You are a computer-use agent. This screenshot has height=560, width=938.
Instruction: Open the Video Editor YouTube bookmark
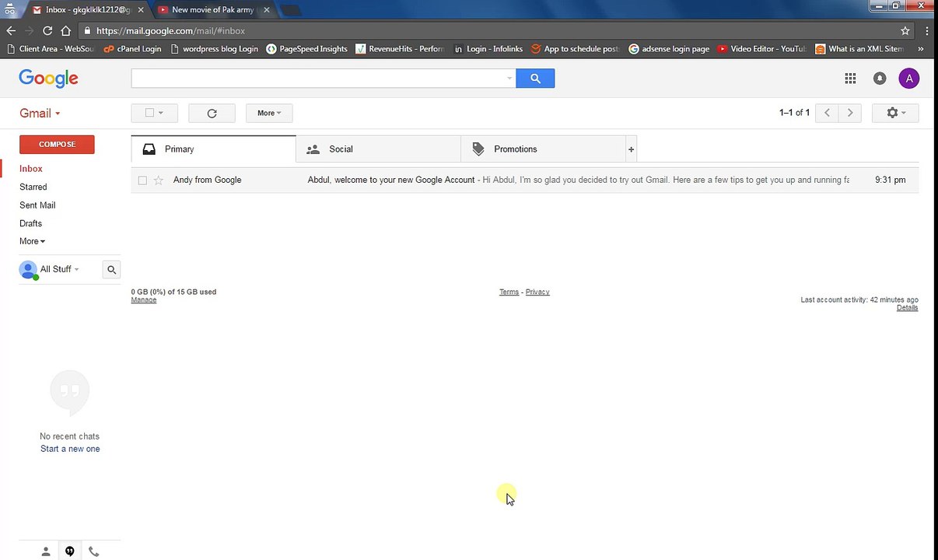point(761,48)
